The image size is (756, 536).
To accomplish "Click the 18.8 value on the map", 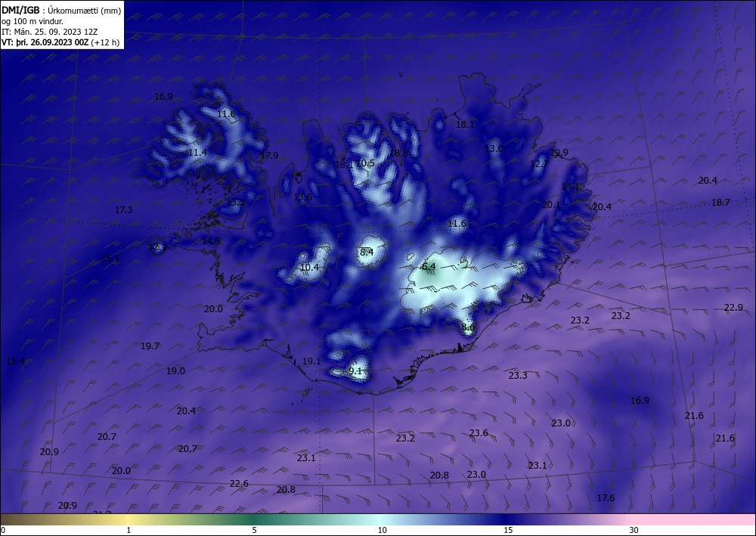I will coord(398,153).
